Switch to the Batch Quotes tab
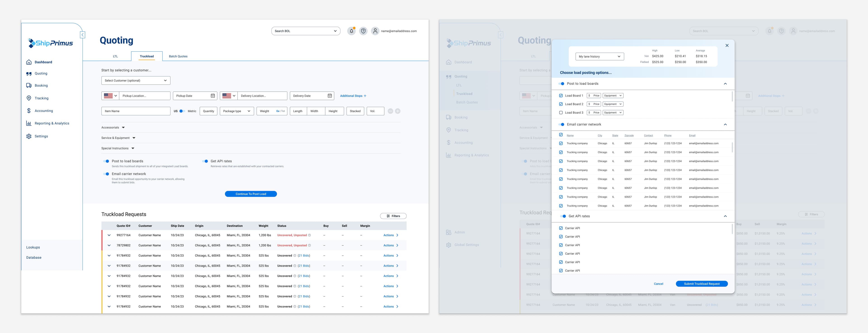The width and height of the screenshot is (868, 333). click(178, 56)
